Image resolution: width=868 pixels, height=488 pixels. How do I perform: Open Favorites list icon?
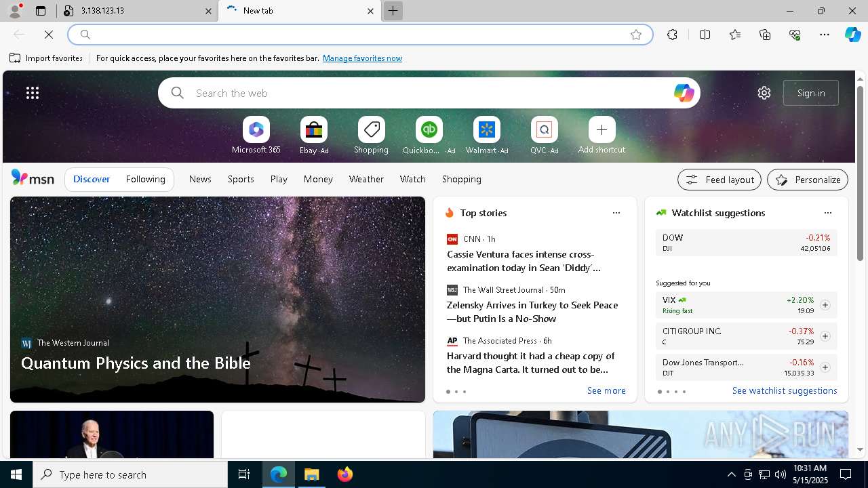[735, 35]
